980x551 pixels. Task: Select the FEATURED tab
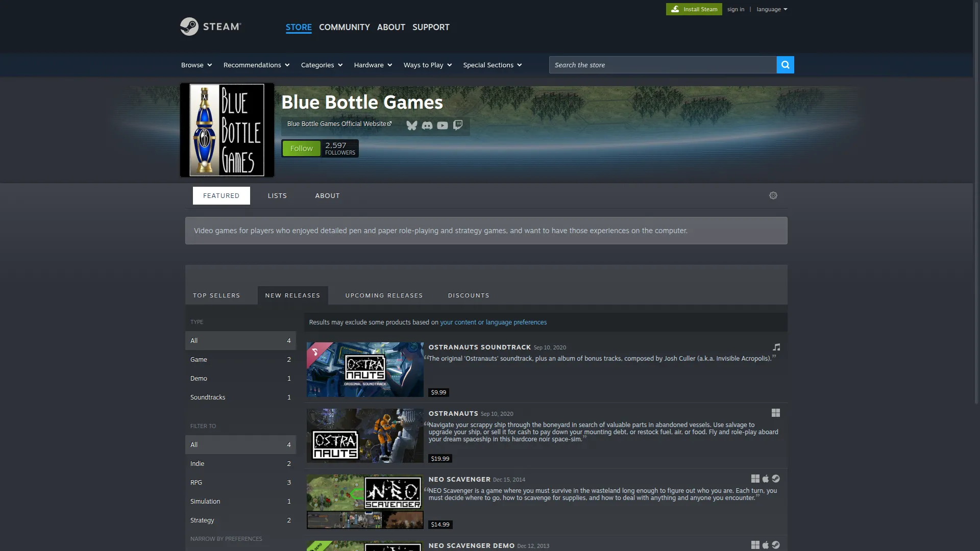[221, 195]
